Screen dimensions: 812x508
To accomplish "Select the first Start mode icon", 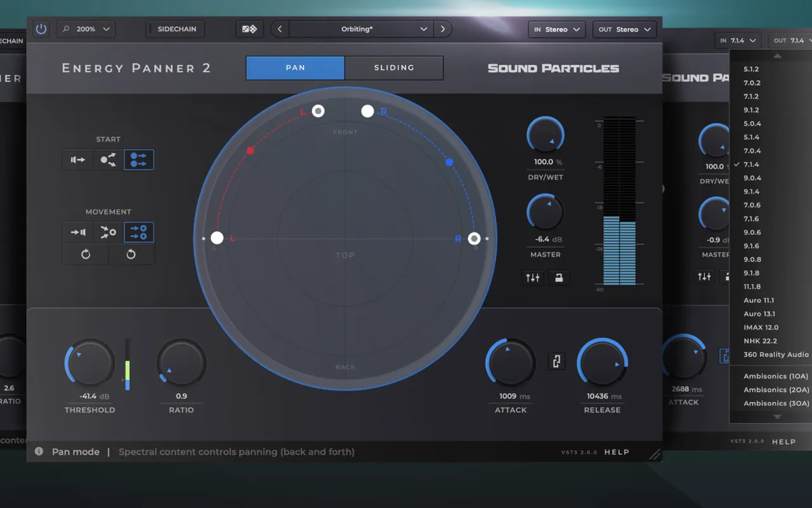I will [x=78, y=160].
